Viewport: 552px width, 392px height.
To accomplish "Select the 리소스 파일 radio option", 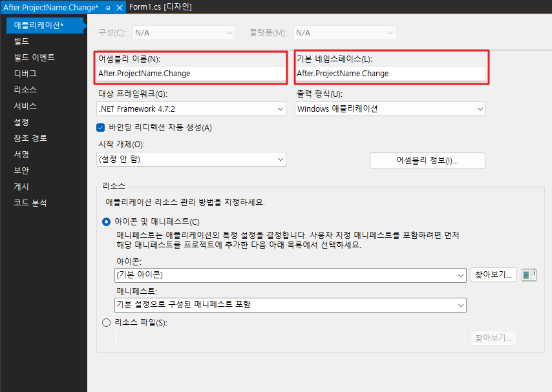I will pyautogui.click(x=106, y=322).
